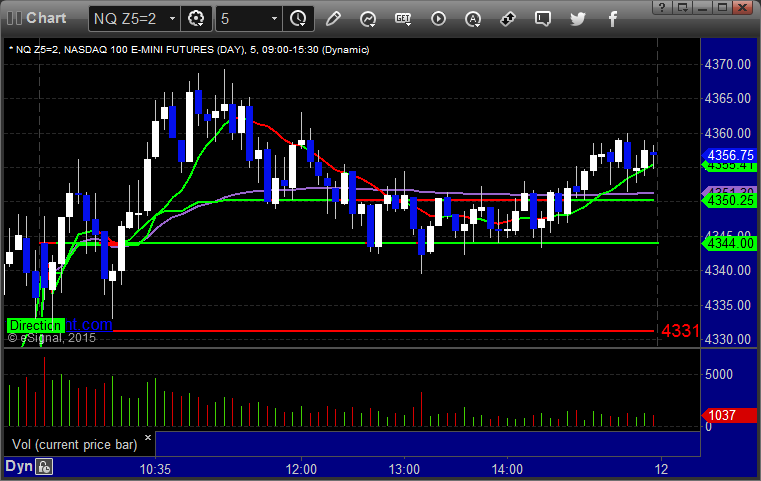The height and width of the screenshot is (481, 761).
Task: Click the circled play replay icon
Action: click(438, 18)
